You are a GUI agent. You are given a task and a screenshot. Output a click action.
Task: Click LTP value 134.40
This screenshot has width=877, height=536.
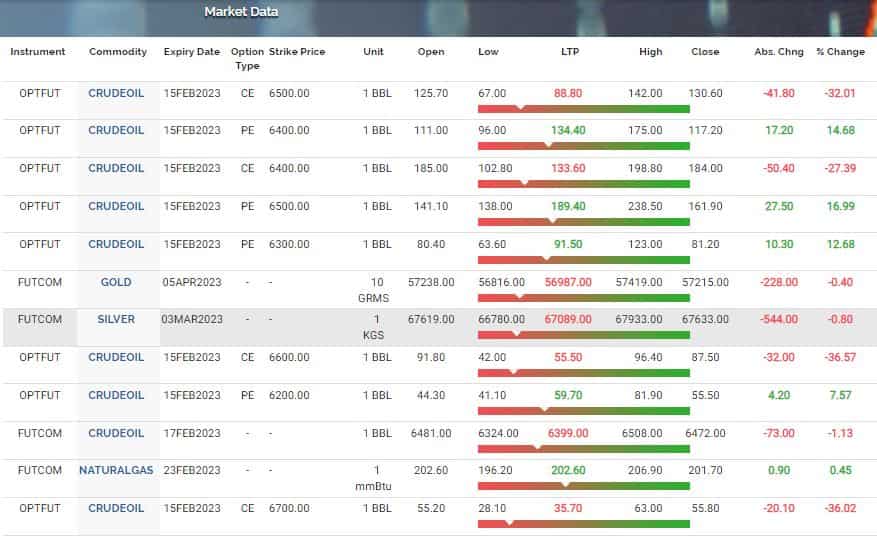click(x=568, y=130)
